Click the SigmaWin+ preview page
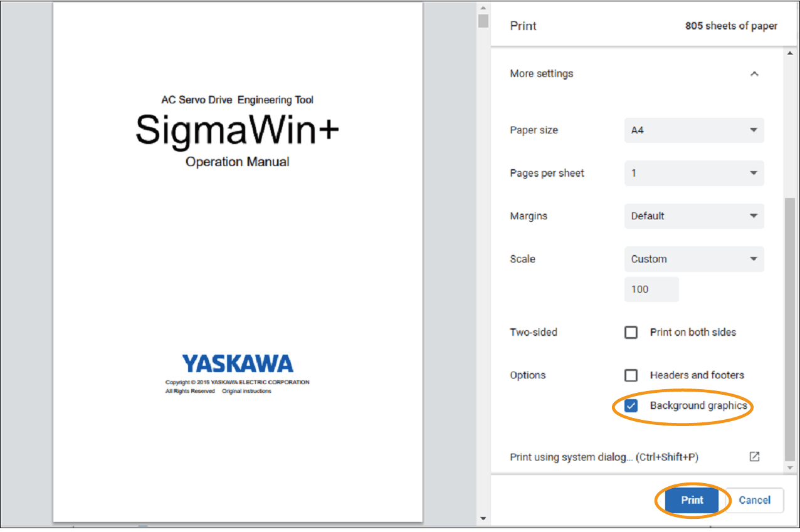Screen dimensions: 800x532 pos(238,263)
